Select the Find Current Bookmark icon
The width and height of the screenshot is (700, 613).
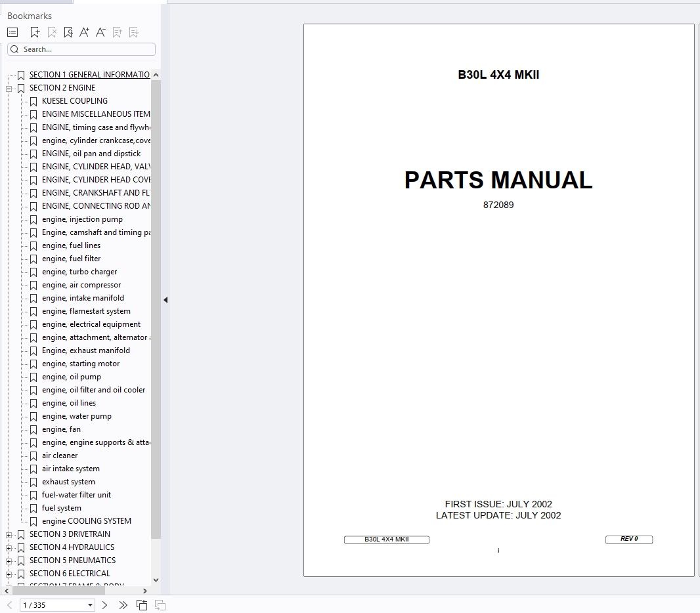(68, 32)
